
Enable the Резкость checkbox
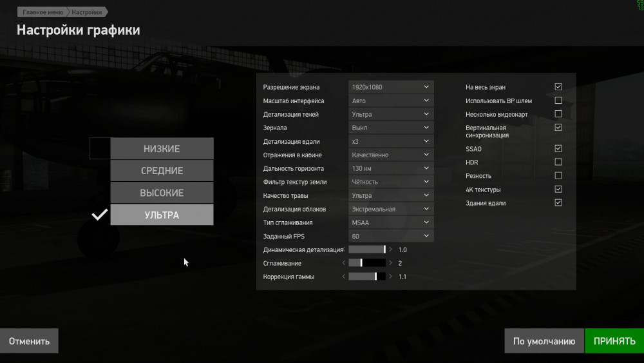[x=558, y=175]
